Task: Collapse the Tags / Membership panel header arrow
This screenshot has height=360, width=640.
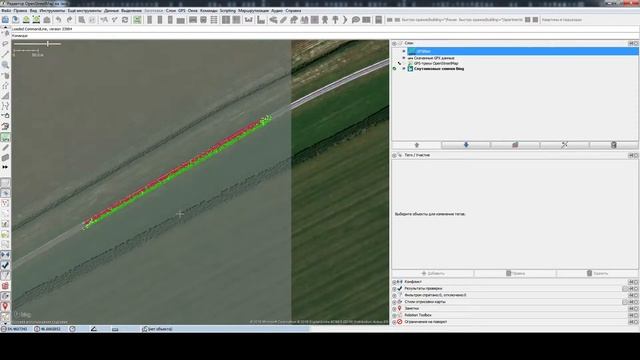Action: [x=394, y=156]
